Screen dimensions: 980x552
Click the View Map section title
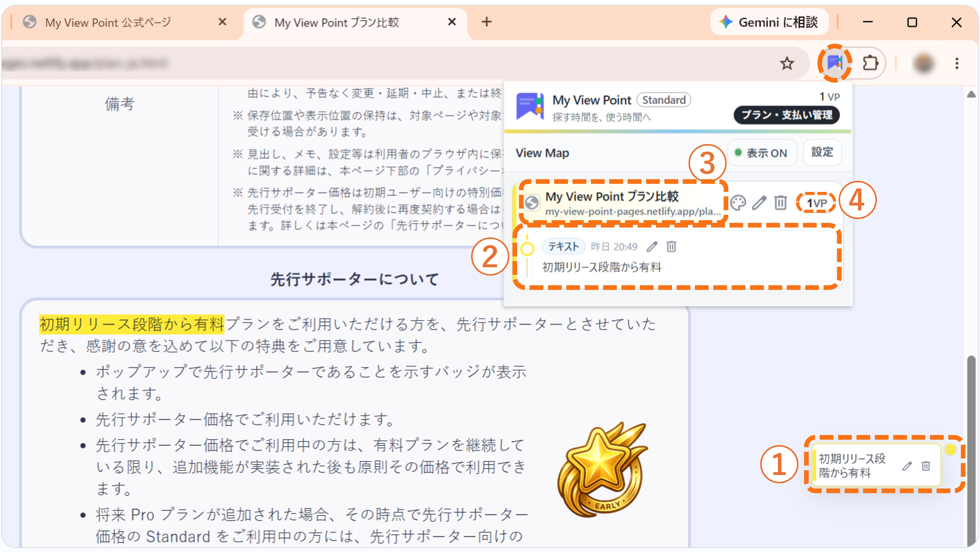542,153
